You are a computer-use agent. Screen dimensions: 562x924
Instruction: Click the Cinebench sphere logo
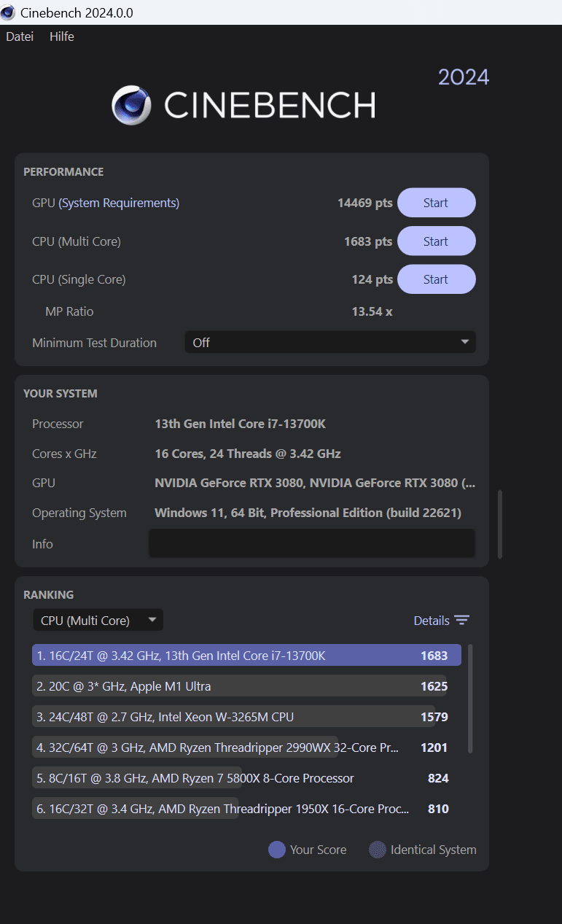[131, 105]
